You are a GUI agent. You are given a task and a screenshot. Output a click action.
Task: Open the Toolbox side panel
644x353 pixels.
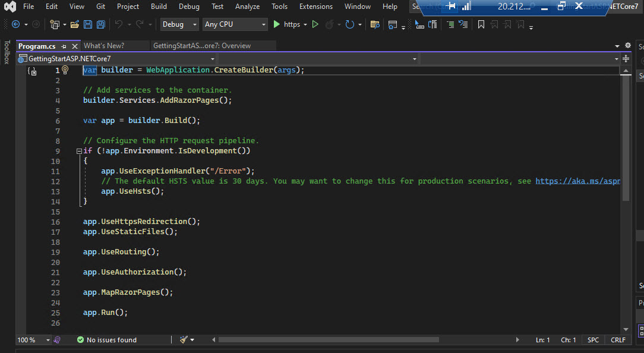click(7, 52)
